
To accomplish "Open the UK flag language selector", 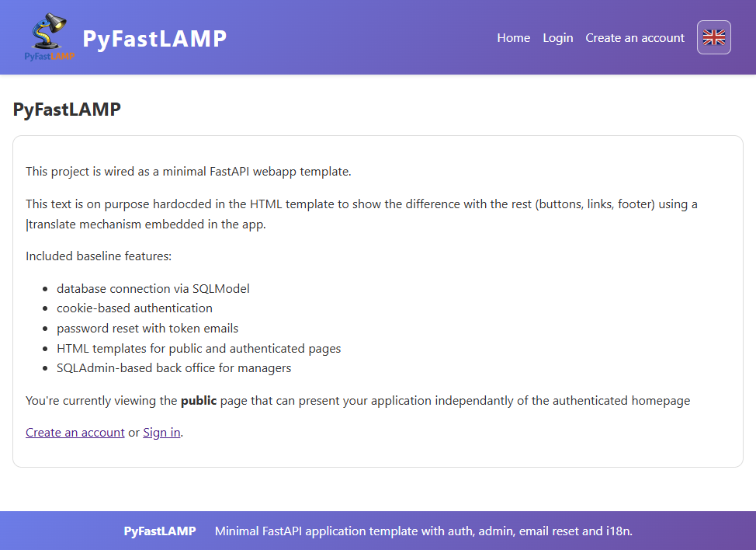I will coord(713,37).
